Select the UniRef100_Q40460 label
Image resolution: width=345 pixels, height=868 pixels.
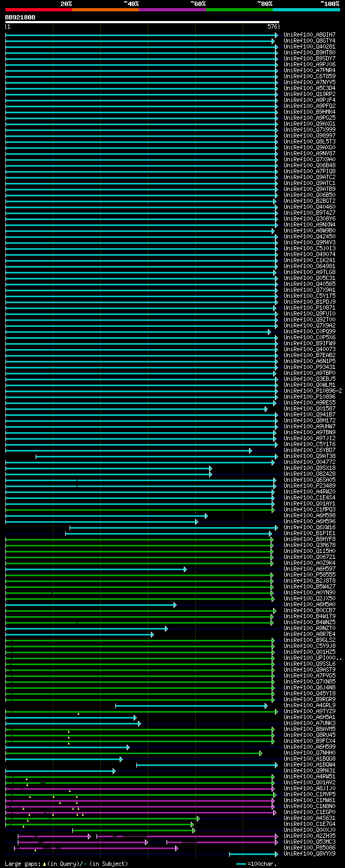[x=309, y=207]
